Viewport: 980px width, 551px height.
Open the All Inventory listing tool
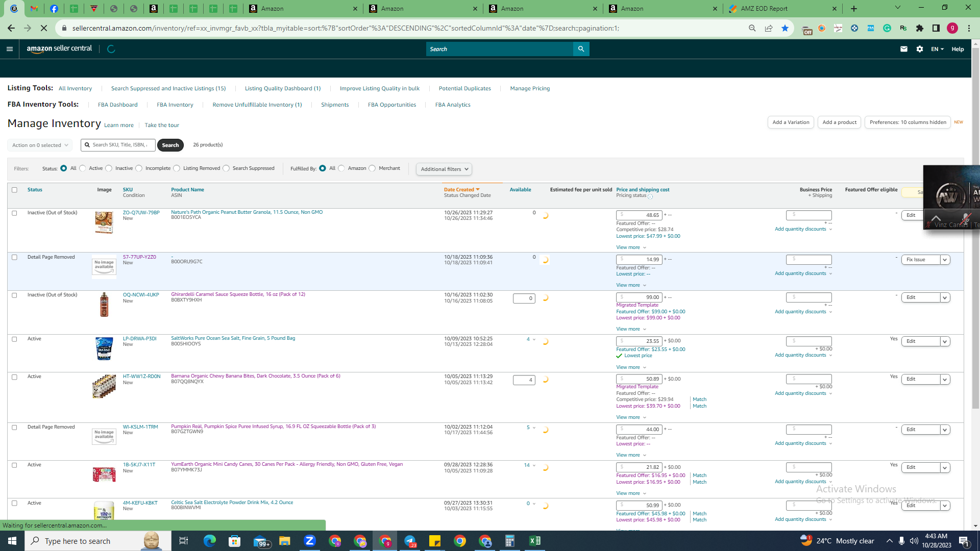[75, 89]
